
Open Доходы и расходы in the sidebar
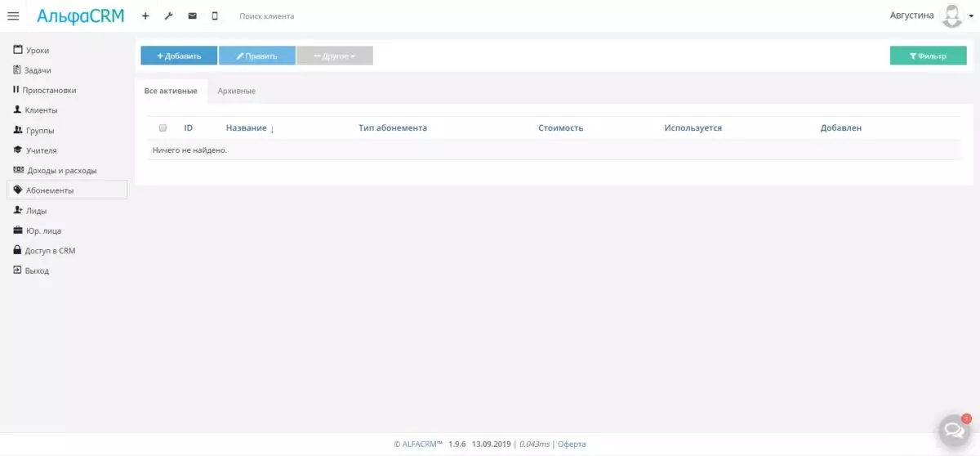tap(67, 170)
